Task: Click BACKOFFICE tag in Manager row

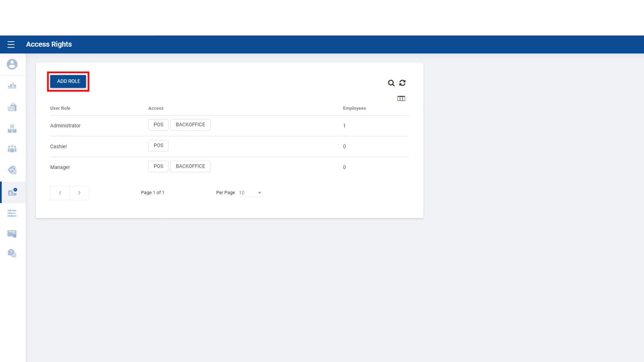Action: click(x=190, y=166)
